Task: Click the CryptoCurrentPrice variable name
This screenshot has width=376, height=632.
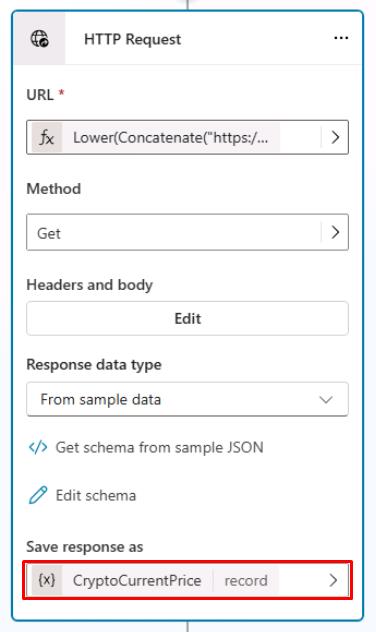Action: point(137,580)
